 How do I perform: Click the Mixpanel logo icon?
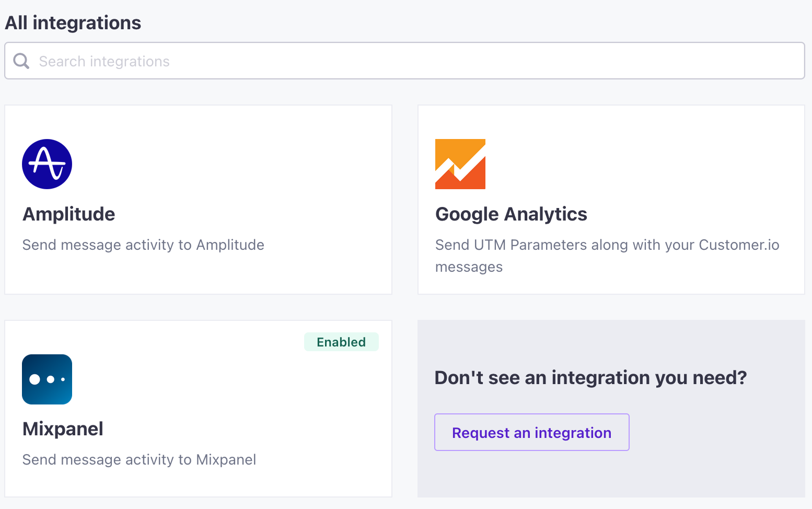47,379
